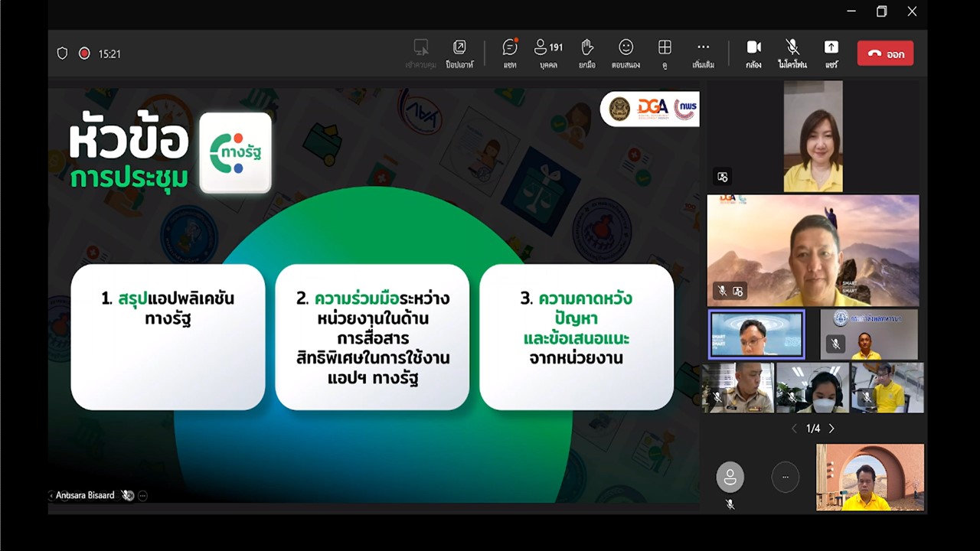Select the uniformed officer's video tile

pyautogui.click(x=738, y=388)
